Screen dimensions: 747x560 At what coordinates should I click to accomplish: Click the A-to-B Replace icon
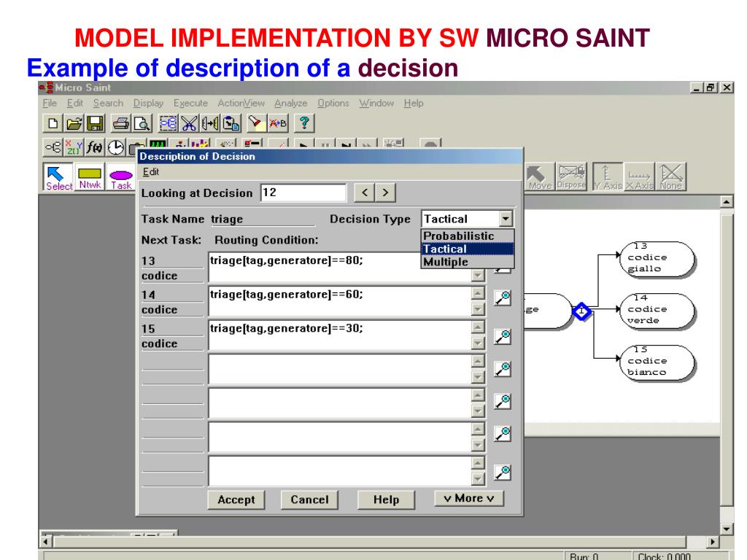point(278,124)
